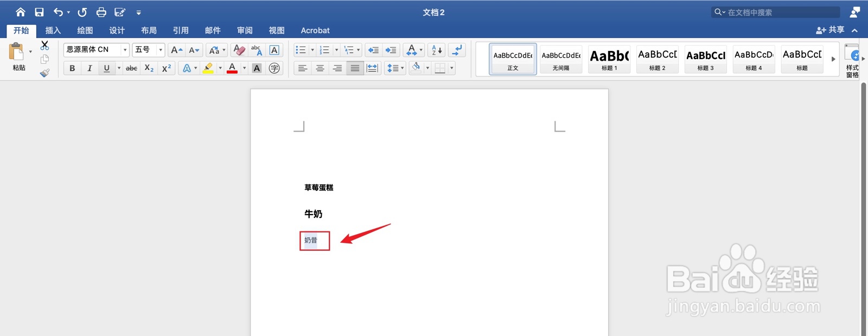The height and width of the screenshot is (336, 868).
Task: Open the change case Aa dropdown
Action: coord(216,50)
